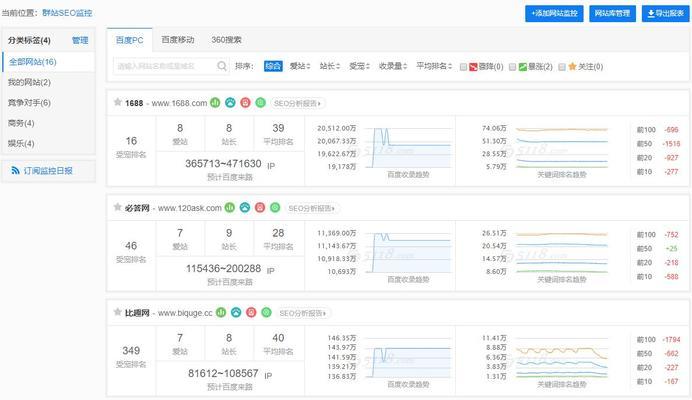Open green bar-chart icon beside www.120ask.com
Viewport: 692px width, 400px height.
click(229, 207)
